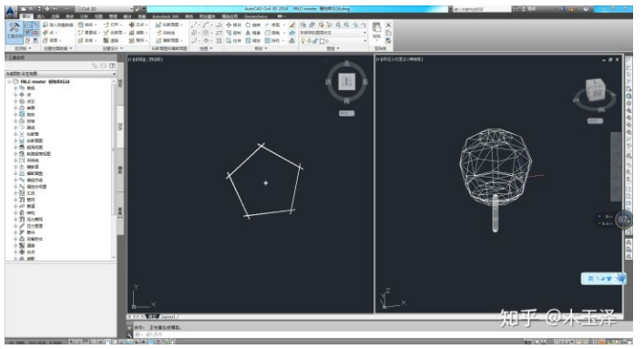The image size is (644, 349).
Task: Open the Toolspace help question-mark icon
Action: click(x=113, y=66)
